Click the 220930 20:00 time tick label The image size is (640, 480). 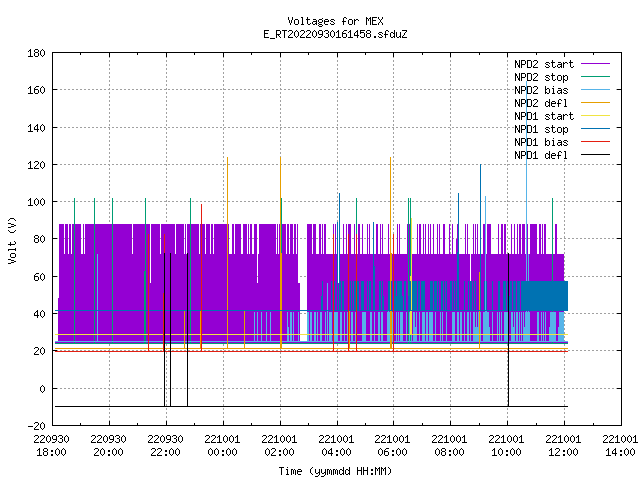coord(109,446)
